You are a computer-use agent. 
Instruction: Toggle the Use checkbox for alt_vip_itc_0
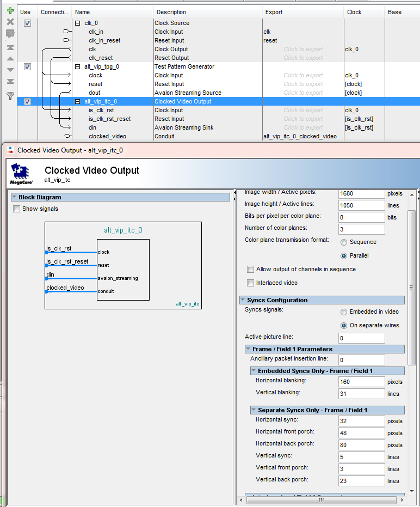click(27, 101)
